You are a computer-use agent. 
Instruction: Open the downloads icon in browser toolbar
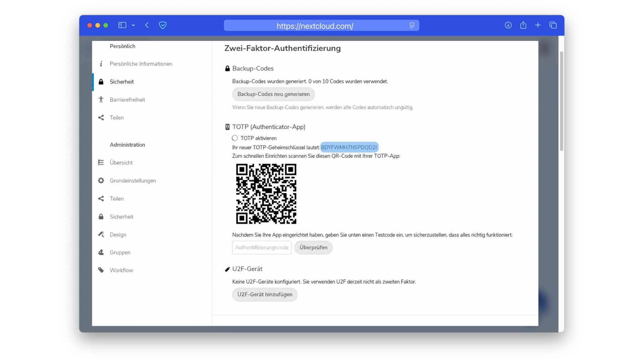(508, 25)
